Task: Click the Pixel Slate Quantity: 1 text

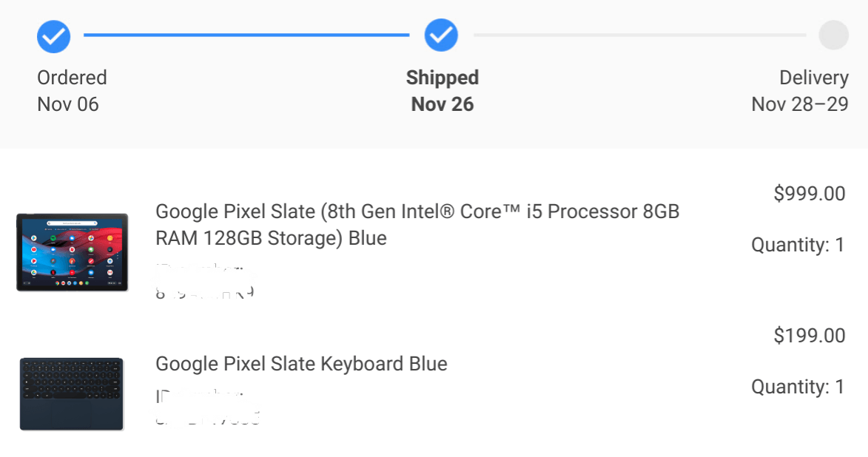Action: (x=798, y=245)
